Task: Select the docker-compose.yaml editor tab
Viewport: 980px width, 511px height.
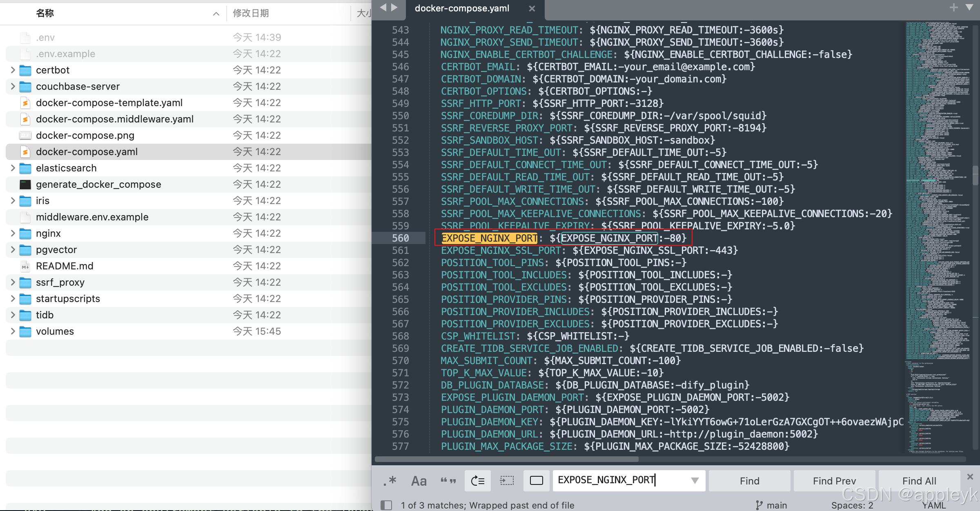Action: [x=462, y=8]
